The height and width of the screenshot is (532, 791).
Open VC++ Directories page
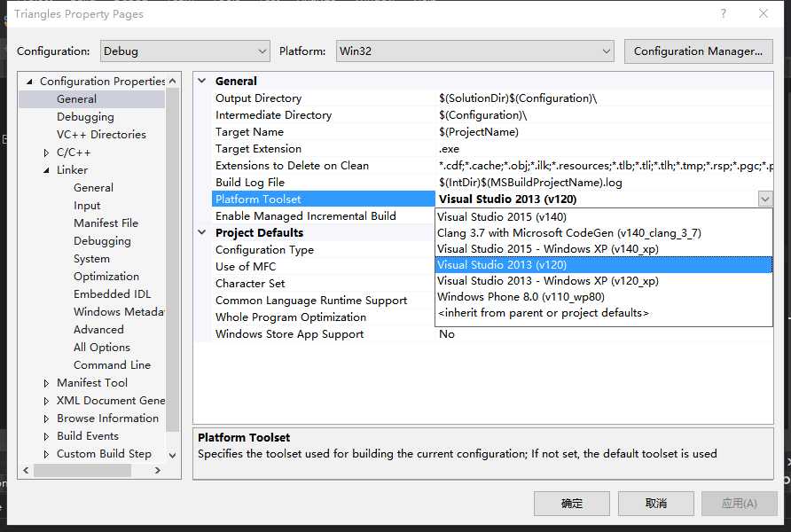pos(101,134)
